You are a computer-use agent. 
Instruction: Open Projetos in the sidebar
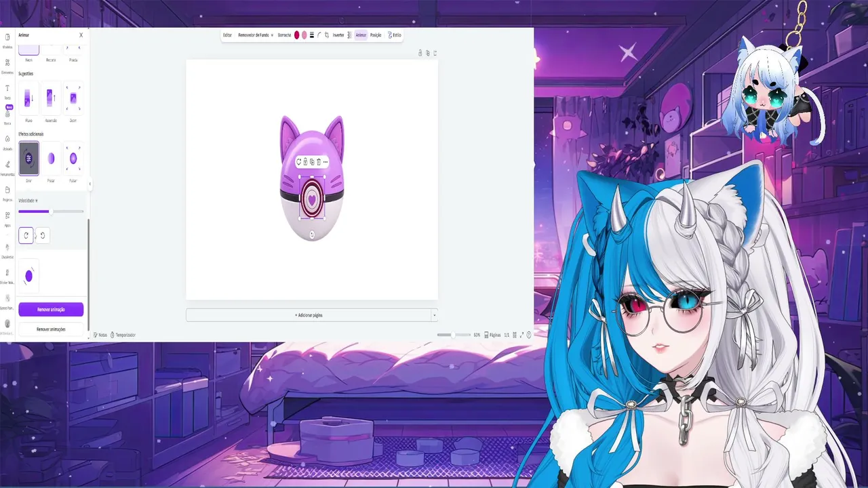(7, 193)
